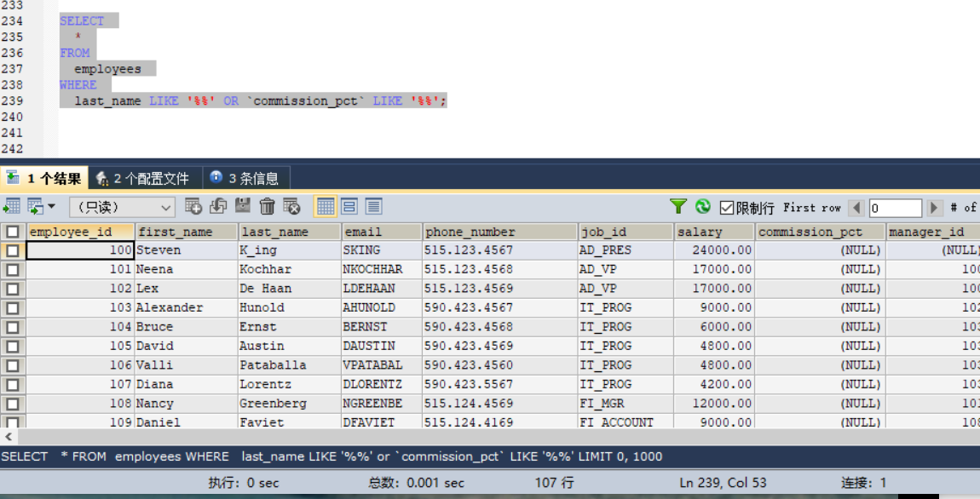Click line number 241 in the gutter
980x499 pixels.
click(12, 133)
